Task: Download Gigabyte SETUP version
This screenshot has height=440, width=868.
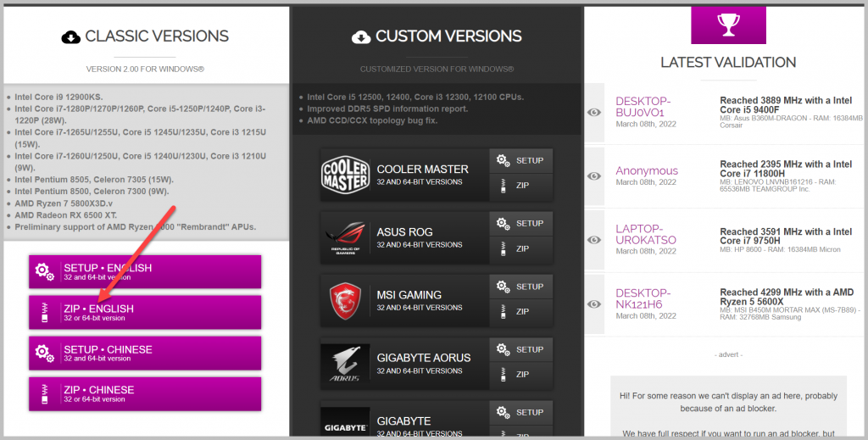Action: click(521, 412)
